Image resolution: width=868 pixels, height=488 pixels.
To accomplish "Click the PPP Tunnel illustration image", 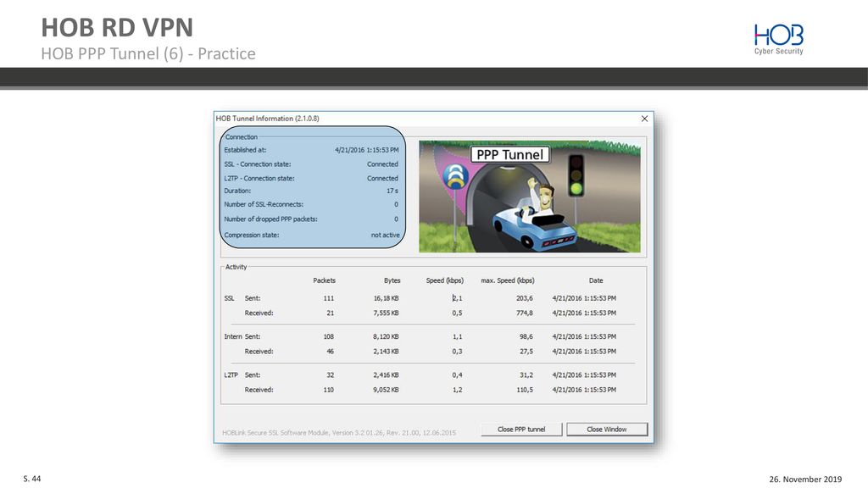I will point(530,197).
